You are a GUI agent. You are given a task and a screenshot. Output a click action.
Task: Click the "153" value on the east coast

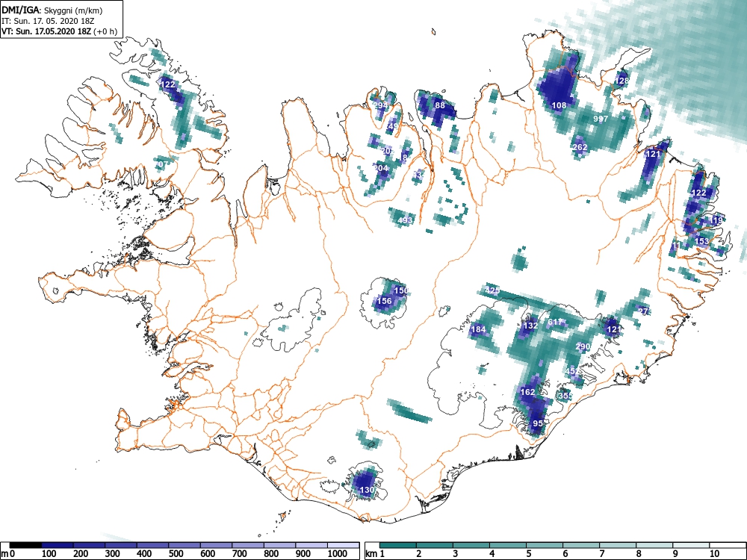(701, 241)
